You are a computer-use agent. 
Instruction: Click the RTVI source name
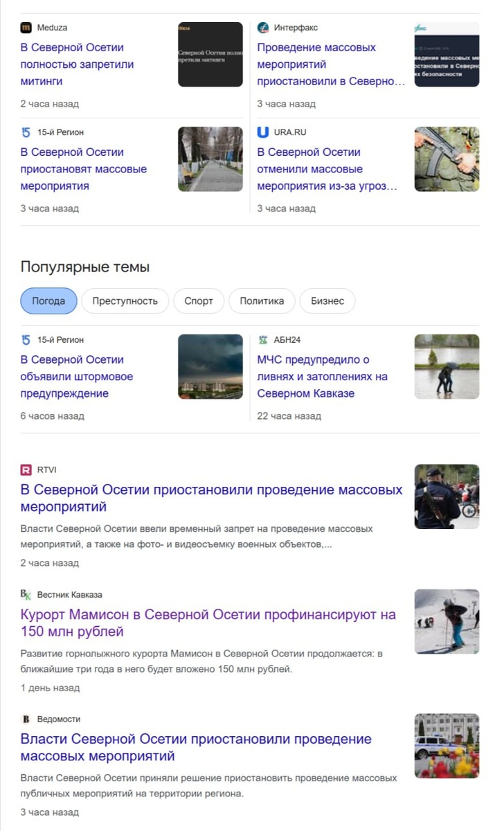click(x=46, y=470)
